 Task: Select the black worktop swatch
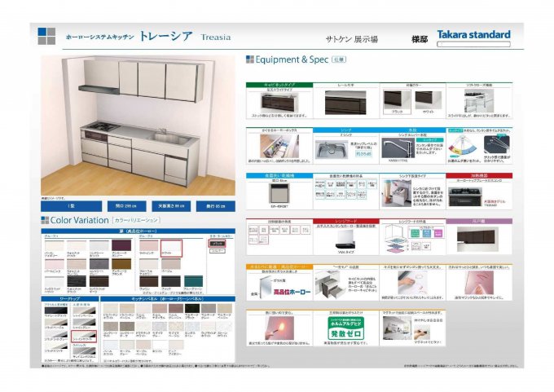[x=56, y=311]
